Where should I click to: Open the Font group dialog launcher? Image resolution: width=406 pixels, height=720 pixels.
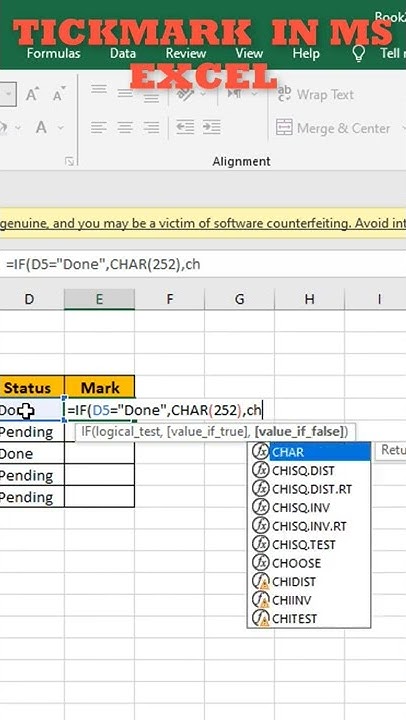coord(69,161)
